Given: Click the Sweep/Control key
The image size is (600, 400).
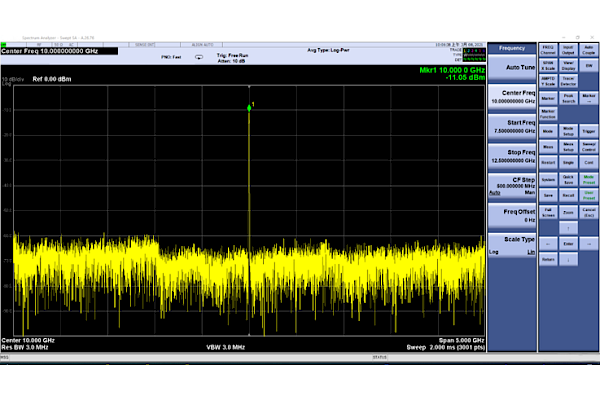Looking at the screenshot, I should [x=589, y=147].
